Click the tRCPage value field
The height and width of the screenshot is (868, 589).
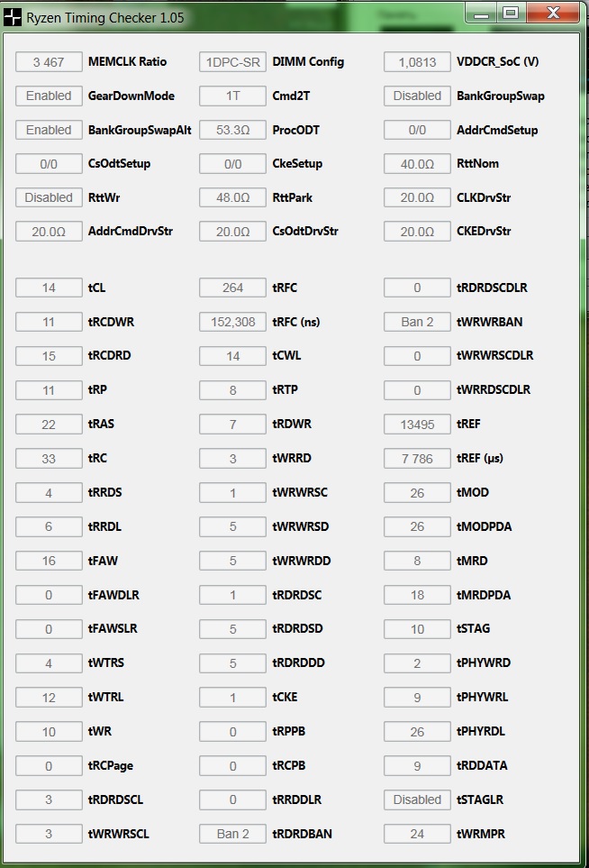pyautogui.click(x=49, y=766)
